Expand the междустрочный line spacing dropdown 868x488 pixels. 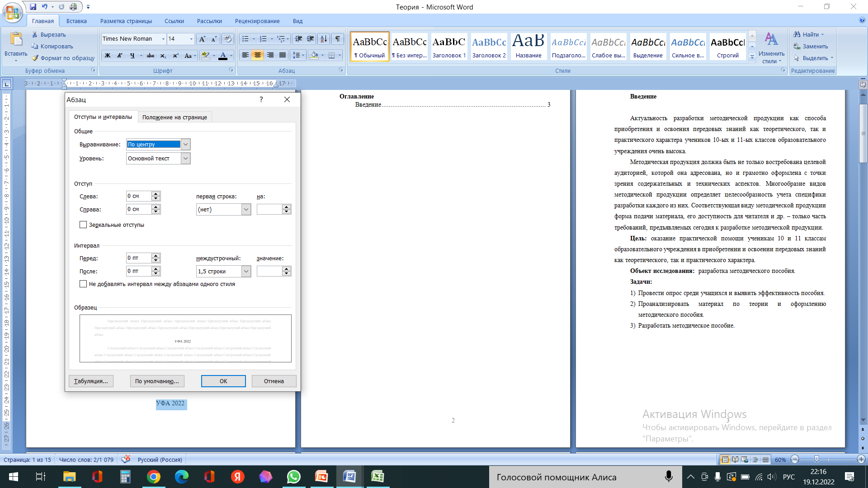pyautogui.click(x=246, y=272)
